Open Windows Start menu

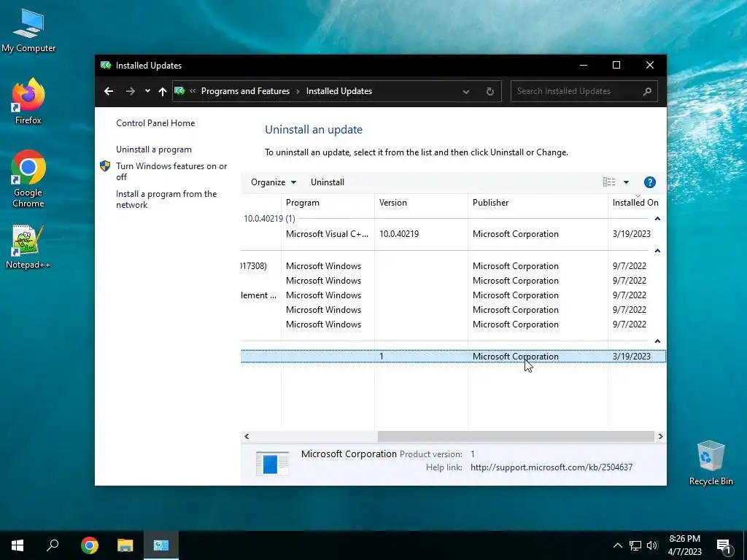click(x=18, y=545)
